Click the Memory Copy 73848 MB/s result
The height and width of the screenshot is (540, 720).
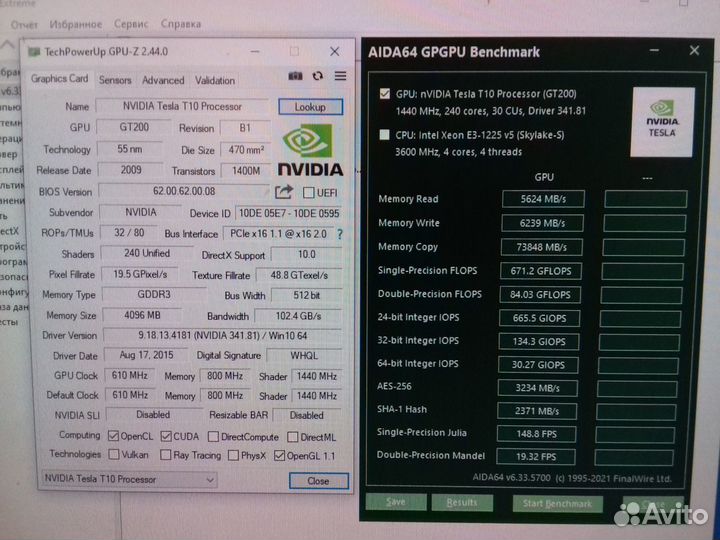pos(541,247)
